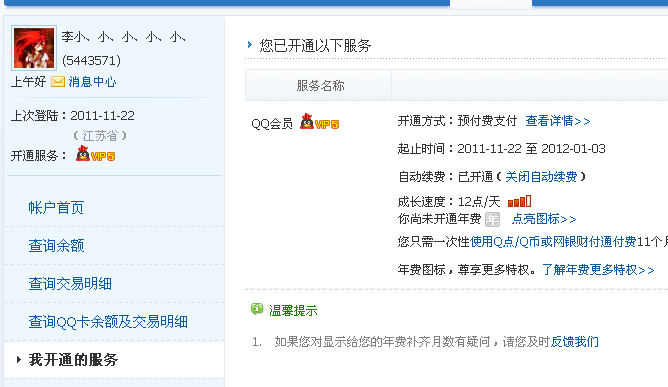Click 使用Q点/Q币或网银财付通付费 link

(553, 242)
